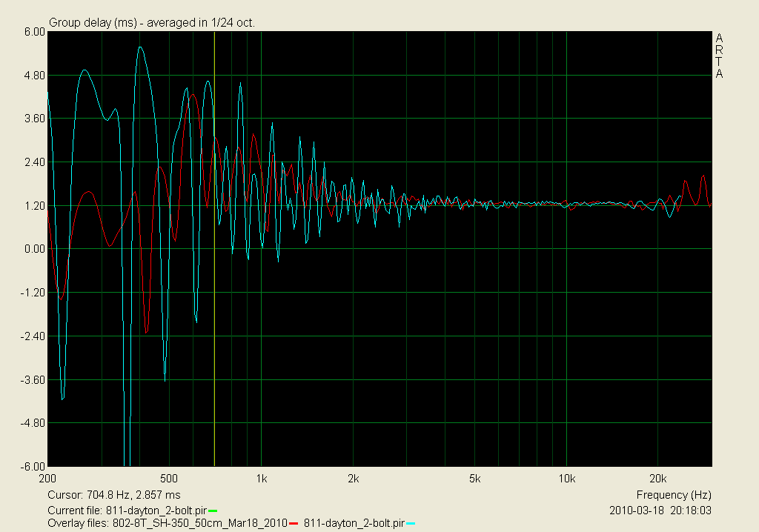Click the 1k frequency axis label
The width and height of the screenshot is (759, 532).
tap(262, 479)
